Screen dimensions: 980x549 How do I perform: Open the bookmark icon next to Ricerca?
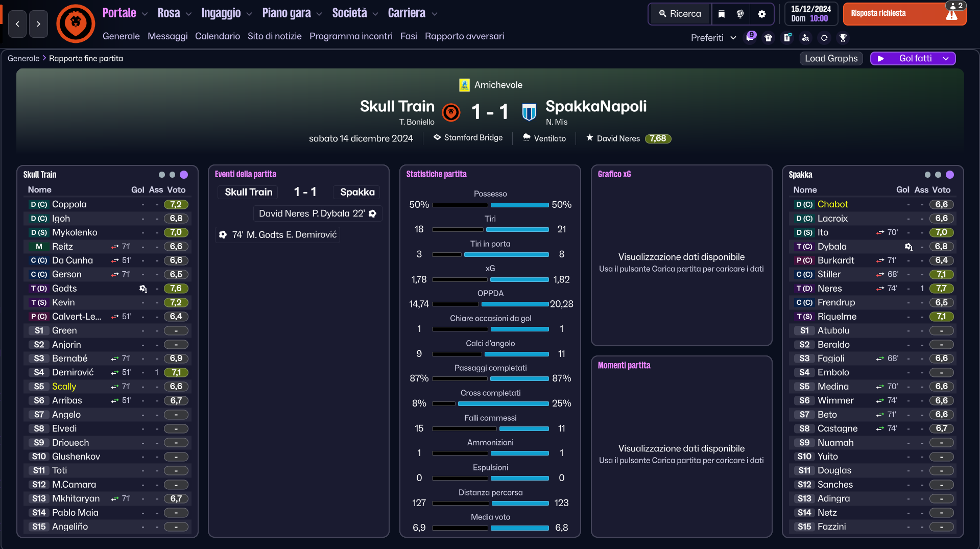[x=721, y=14]
